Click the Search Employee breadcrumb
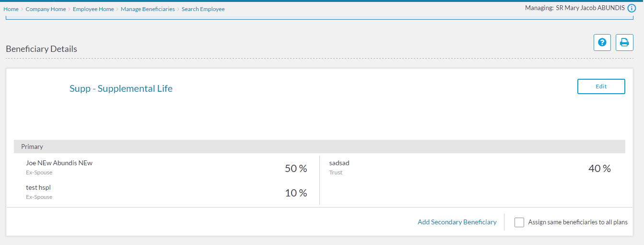 203,9
